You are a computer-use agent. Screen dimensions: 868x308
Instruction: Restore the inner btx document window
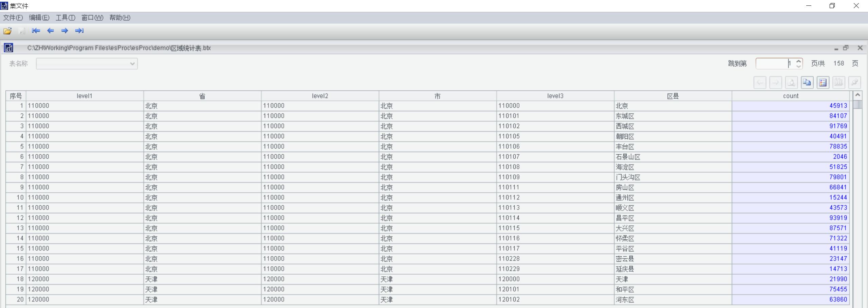click(x=846, y=48)
